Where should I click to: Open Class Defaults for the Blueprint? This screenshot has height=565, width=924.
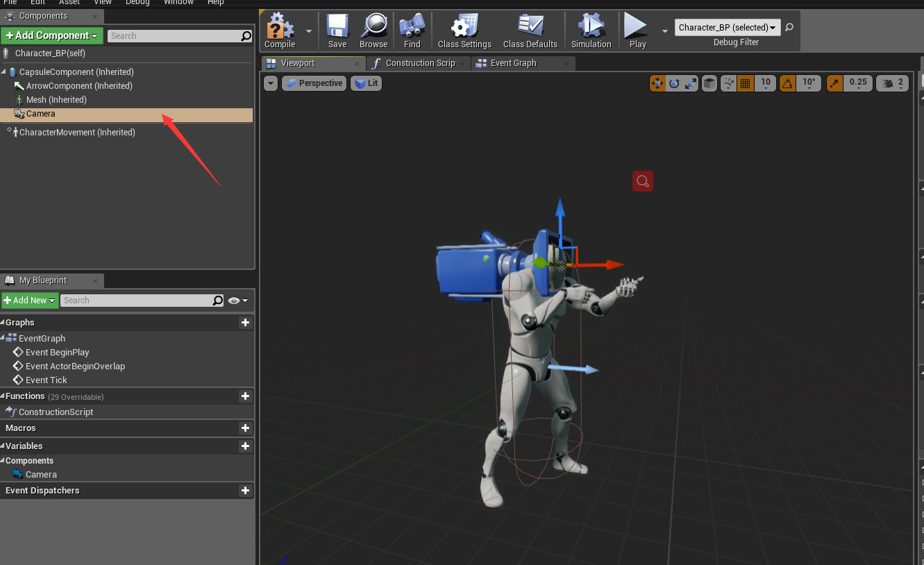530,28
